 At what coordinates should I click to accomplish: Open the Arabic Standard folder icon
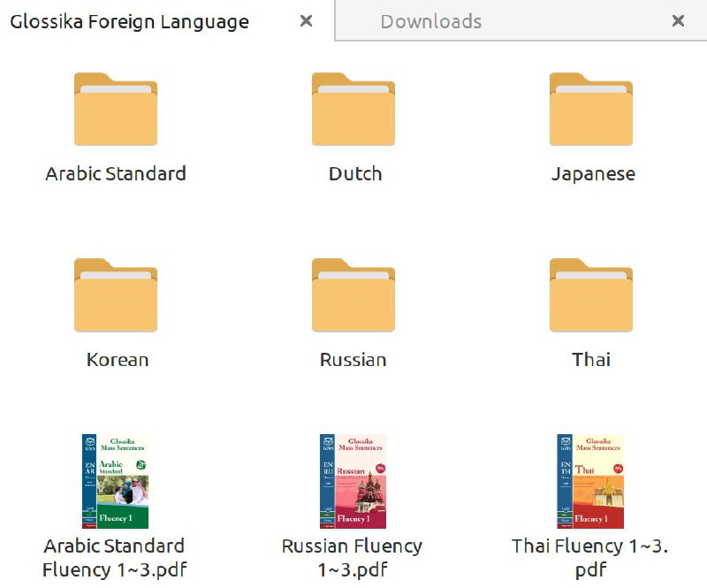point(116,110)
